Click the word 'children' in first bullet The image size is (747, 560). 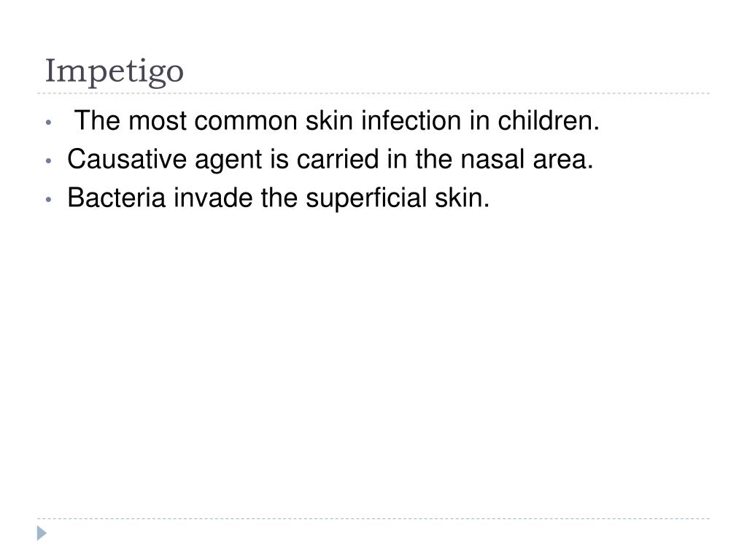(549, 120)
